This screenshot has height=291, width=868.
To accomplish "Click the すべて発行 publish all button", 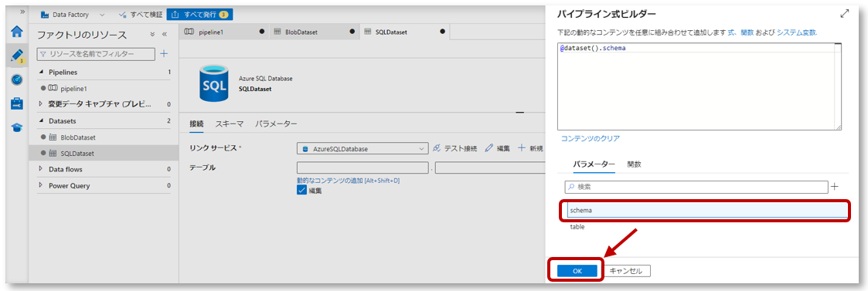I will tap(199, 15).
